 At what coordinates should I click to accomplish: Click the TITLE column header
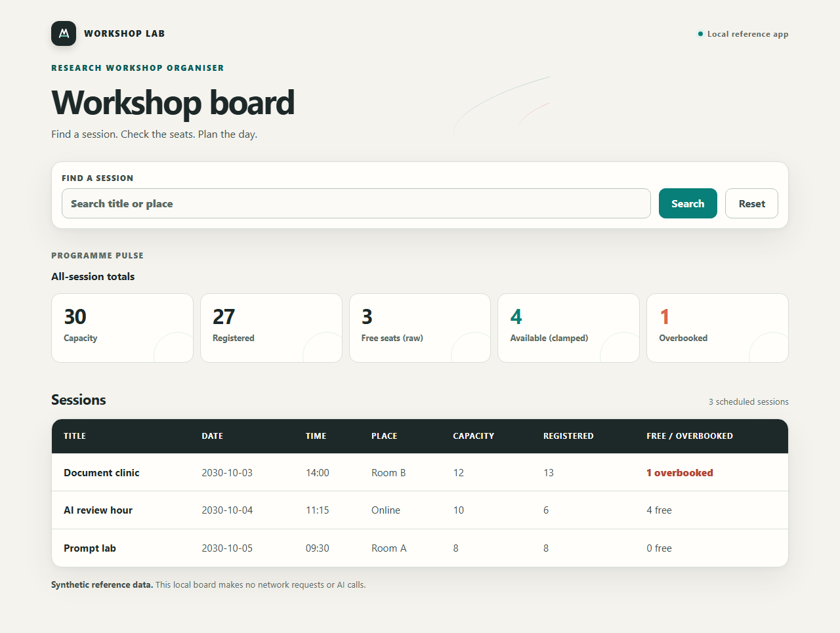click(75, 436)
